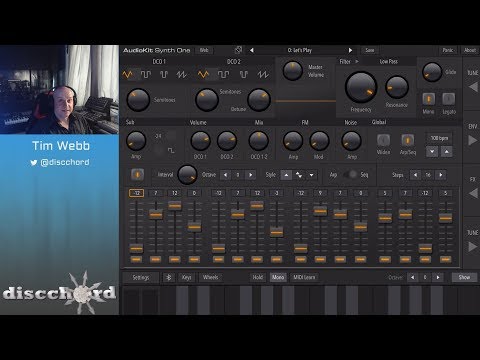This screenshot has height=360, width=480.
Task: Select DCO 2 narrow pulse waveform
Action: point(244,74)
